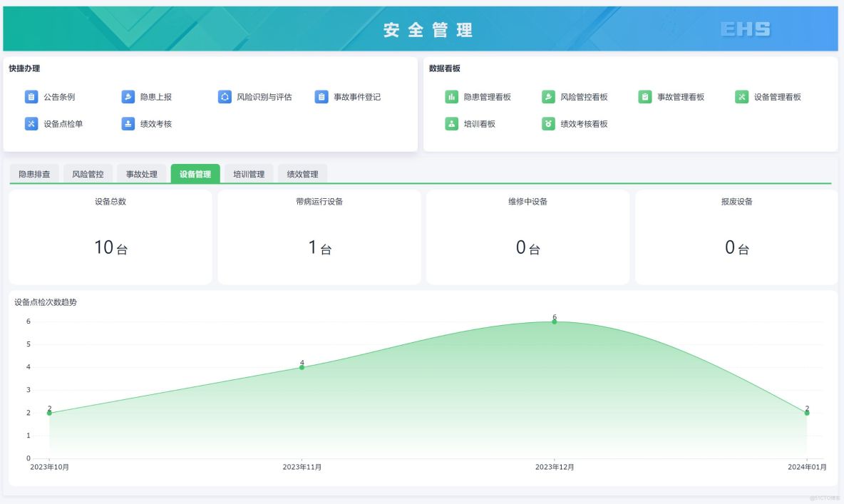Click the December data point showing 6

(x=554, y=322)
